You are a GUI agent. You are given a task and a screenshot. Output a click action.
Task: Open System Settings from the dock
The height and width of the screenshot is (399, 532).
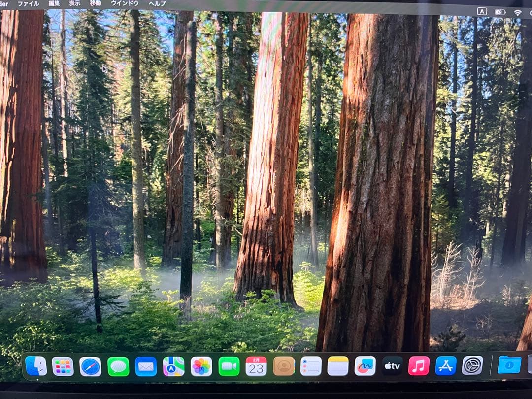point(472,366)
